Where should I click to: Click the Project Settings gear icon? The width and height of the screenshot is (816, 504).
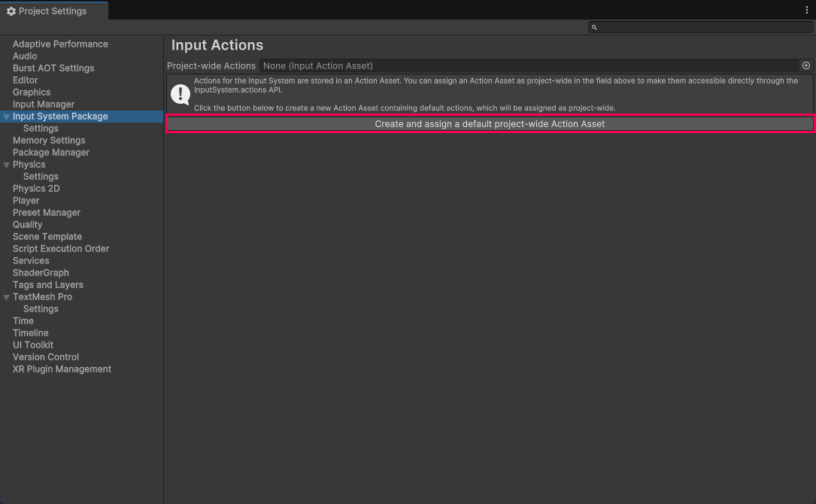click(11, 11)
